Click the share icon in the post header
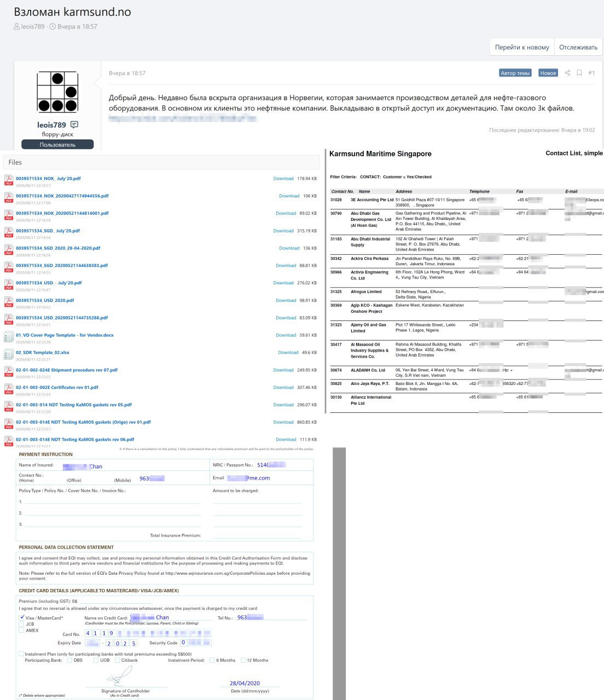 pos(567,73)
